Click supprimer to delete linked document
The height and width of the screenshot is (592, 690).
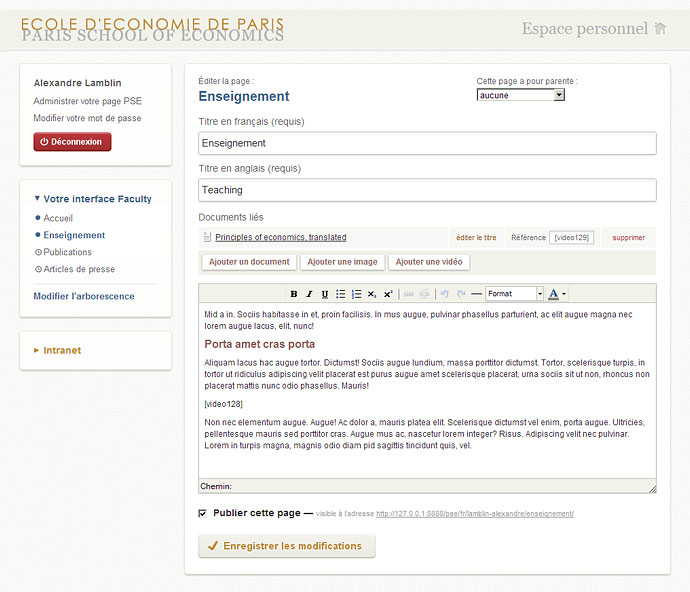pyautogui.click(x=628, y=238)
